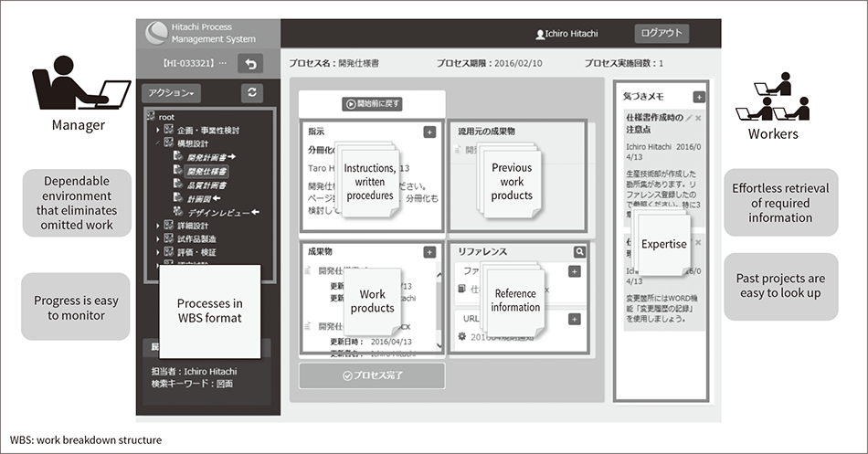Select デザインレビュー in the process tree
868x454 pixels.
[x=217, y=212]
